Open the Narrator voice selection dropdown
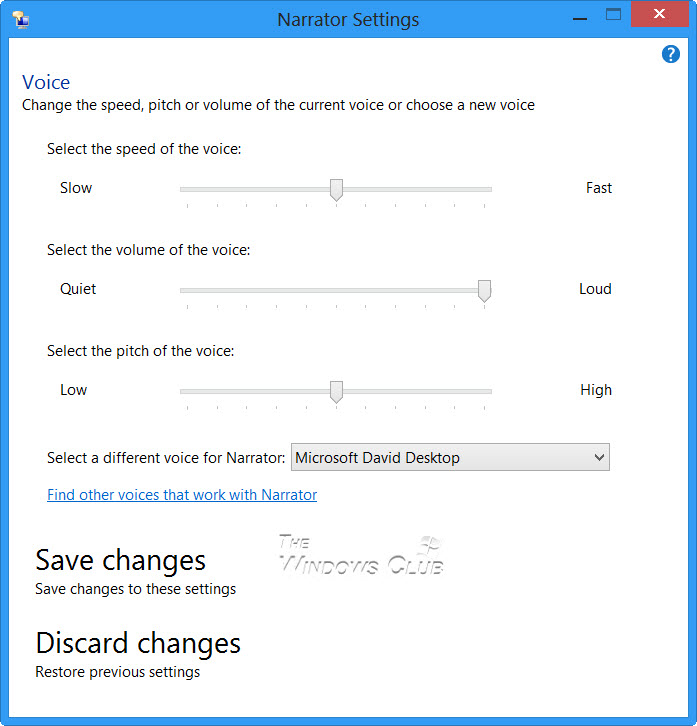697x726 pixels. point(449,458)
